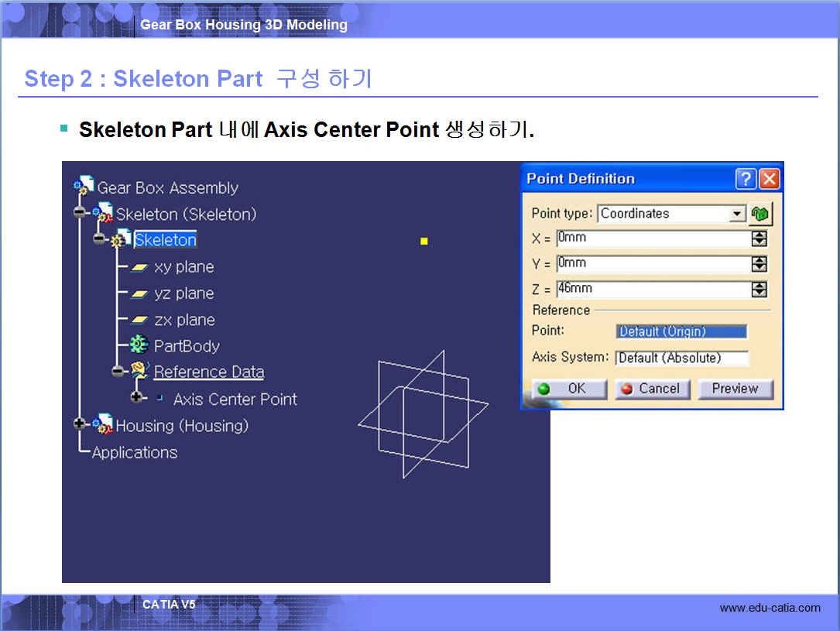
Task: Select zx plane in the tree
Action: tap(183, 320)
